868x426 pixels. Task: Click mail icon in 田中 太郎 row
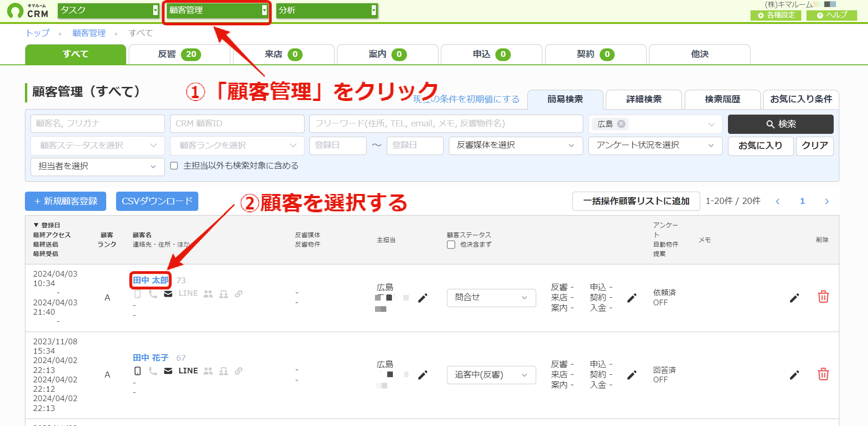pyautogui.click(x=168, y=294)
